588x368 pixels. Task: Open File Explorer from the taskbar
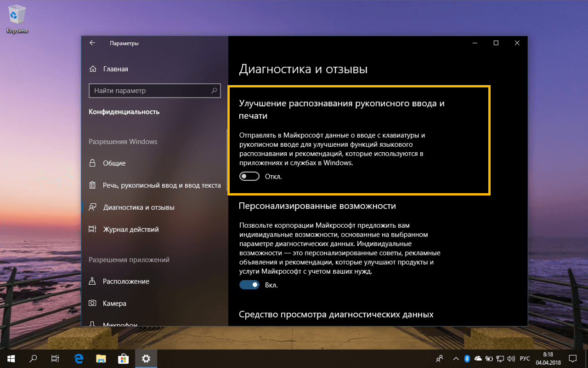pyautogui.click(x=101, y=358)
